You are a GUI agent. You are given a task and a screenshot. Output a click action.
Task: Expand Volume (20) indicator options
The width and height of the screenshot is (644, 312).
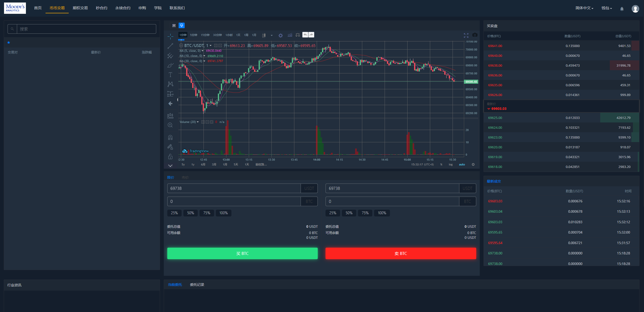click(x=197, y=122)
